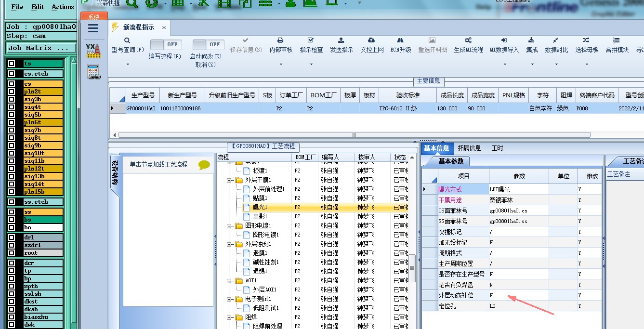The image size is (644, 329).
Task: Click the 生成MI流程 gears icon
Action: tap(468, 40)
